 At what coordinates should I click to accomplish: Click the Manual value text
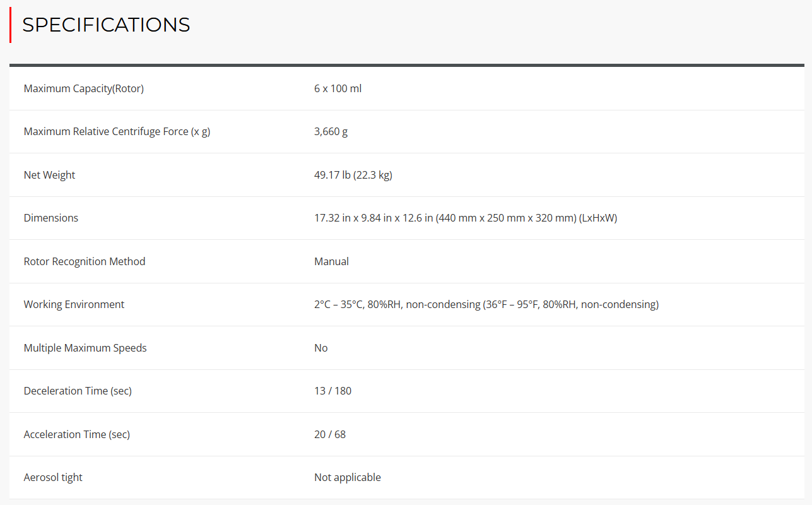pos(332,261)
